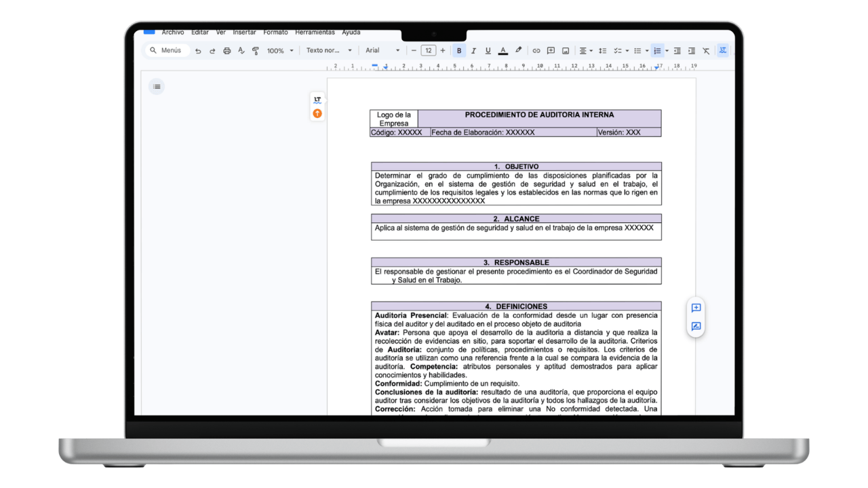The width and height of the screenshot is (868, 488).
Task: Click the font size input field
Action: pos(428,50)
